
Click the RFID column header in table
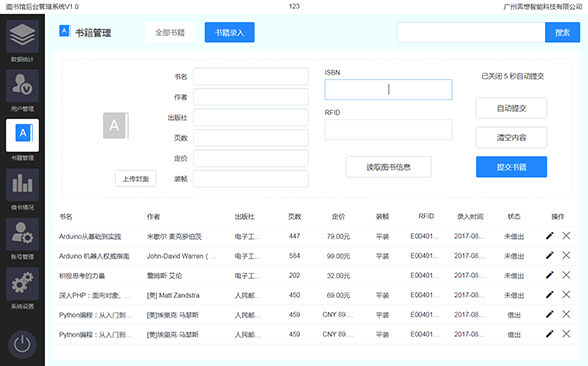pyautogui.click(x=426, y=216)
